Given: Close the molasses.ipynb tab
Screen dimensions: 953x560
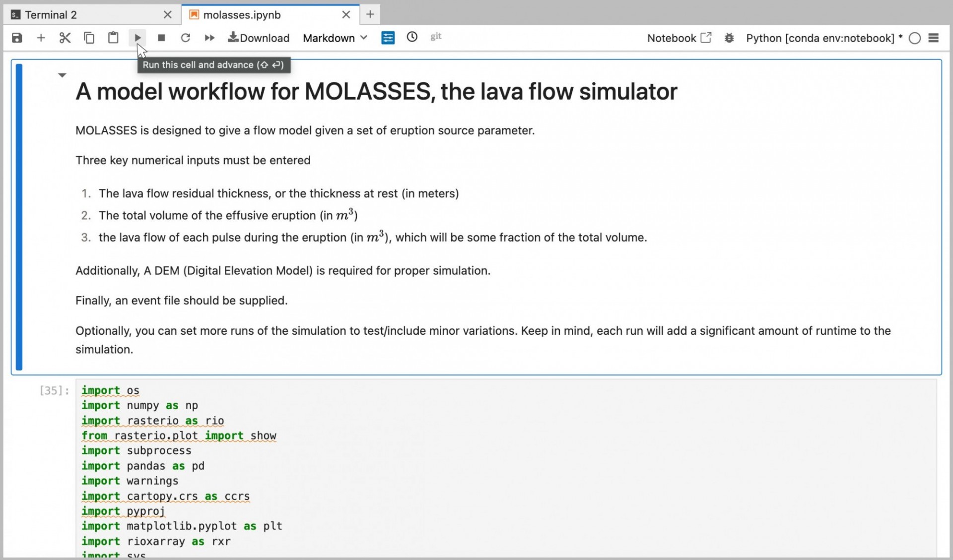Looking at the screenshot, I should click(346, 15).
